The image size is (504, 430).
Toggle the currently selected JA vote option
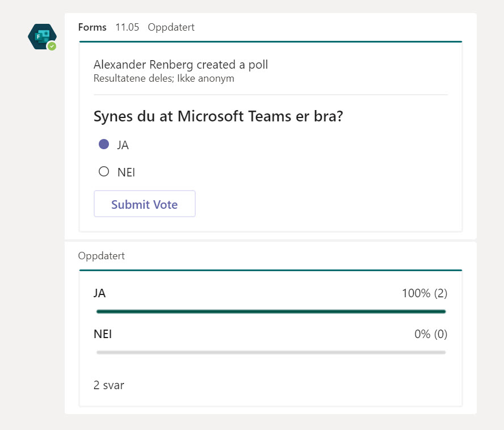103,144
